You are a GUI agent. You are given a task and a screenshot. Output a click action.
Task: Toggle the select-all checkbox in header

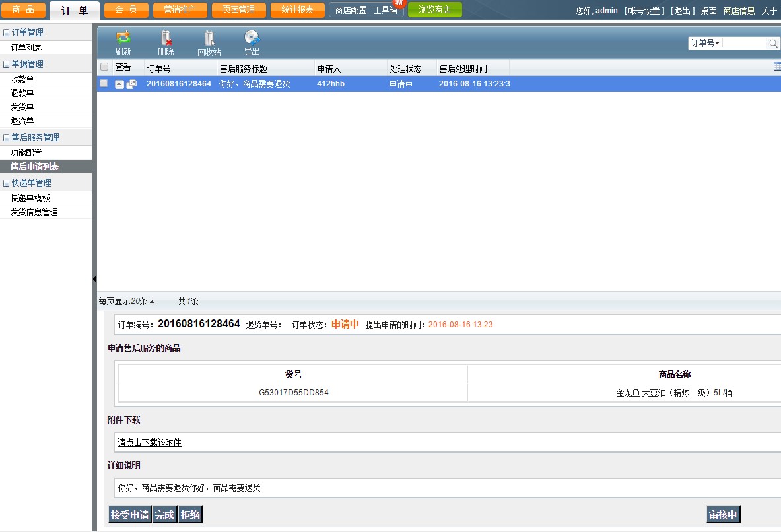pyautogui.click(x=104, y=67)
